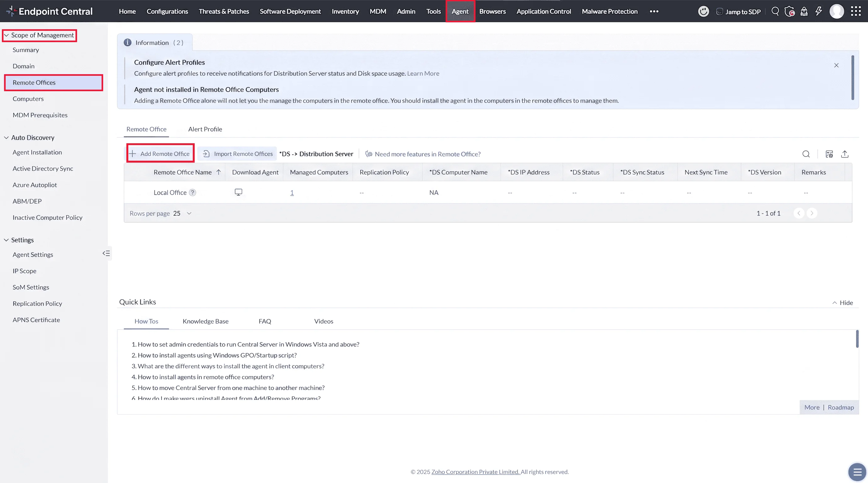Show more modules via three dots

654,11
